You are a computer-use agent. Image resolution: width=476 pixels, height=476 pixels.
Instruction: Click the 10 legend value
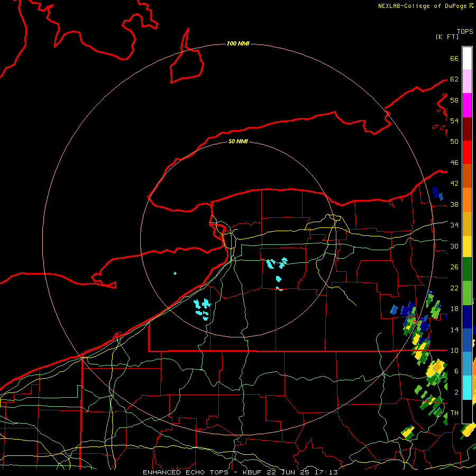coord(454,351)
